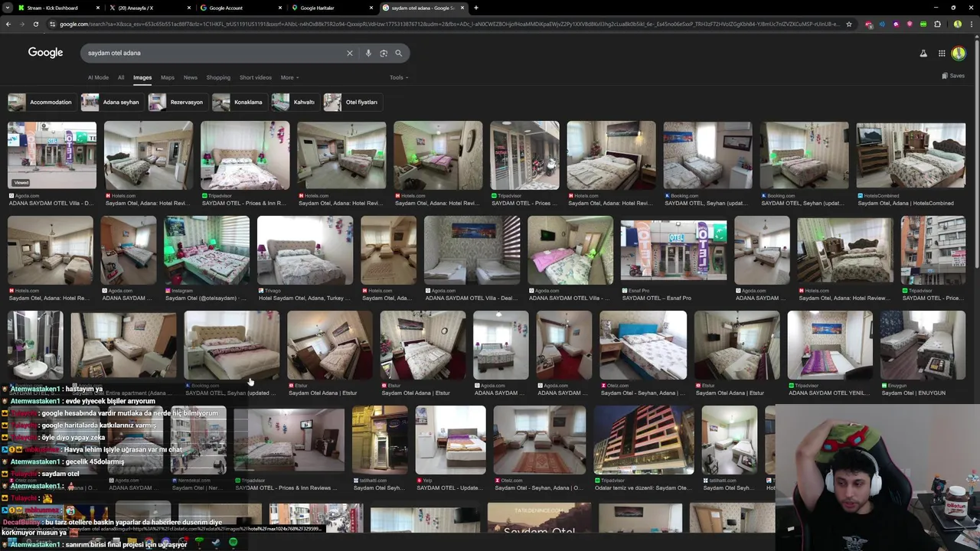The width and height of the screenshot is (980, 551).
Task: Go back in browser history
Action: [8, 24]
